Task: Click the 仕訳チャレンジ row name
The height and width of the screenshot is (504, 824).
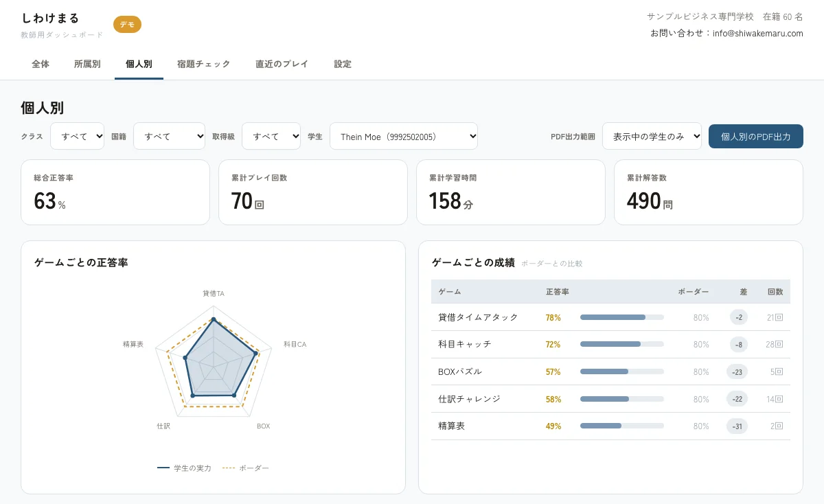Action: pos(469,399)
